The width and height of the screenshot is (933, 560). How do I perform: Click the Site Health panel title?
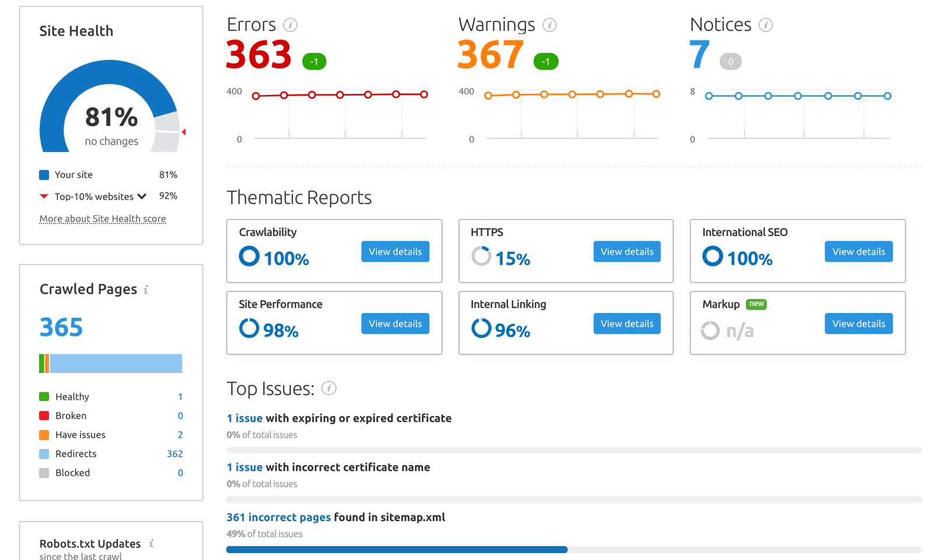76,31
